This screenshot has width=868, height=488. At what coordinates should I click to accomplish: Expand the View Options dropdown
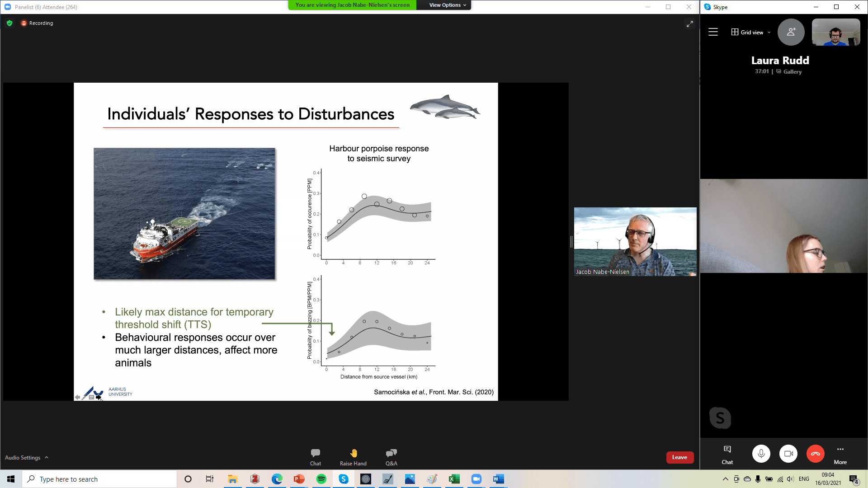point(447,5)
